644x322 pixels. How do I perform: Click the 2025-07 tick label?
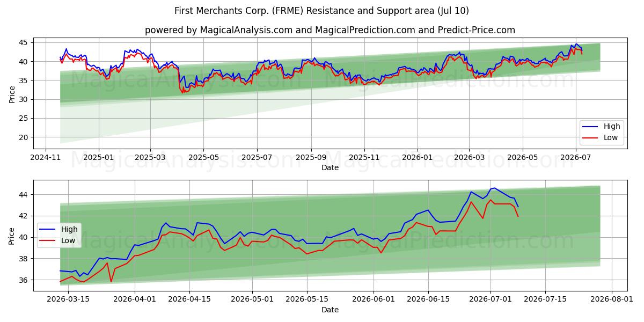click(x=257, y=158)
